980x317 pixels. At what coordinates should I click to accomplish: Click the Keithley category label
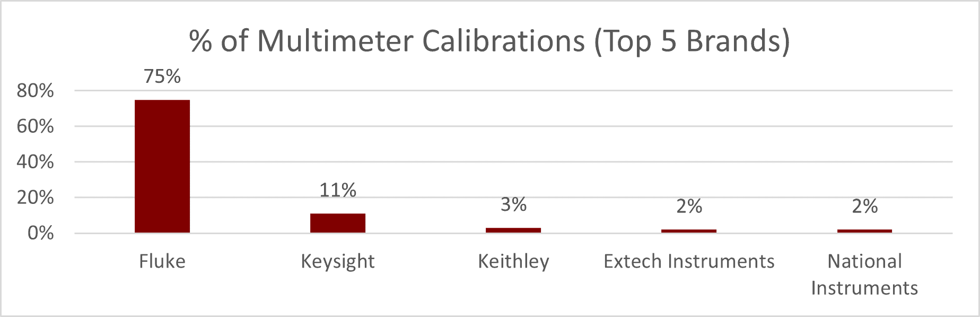click(513, 261)
